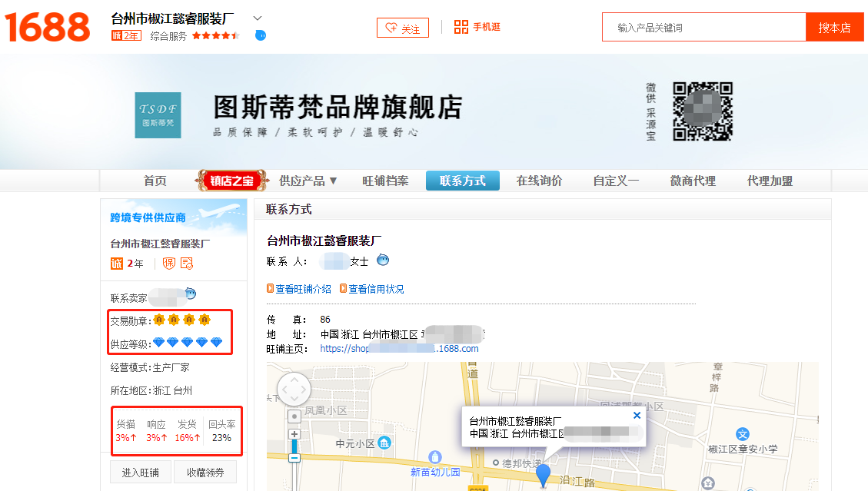This screenshot has width=868, height=491.
Task: Click the certificate icon in sidebar
Action: 187,264
